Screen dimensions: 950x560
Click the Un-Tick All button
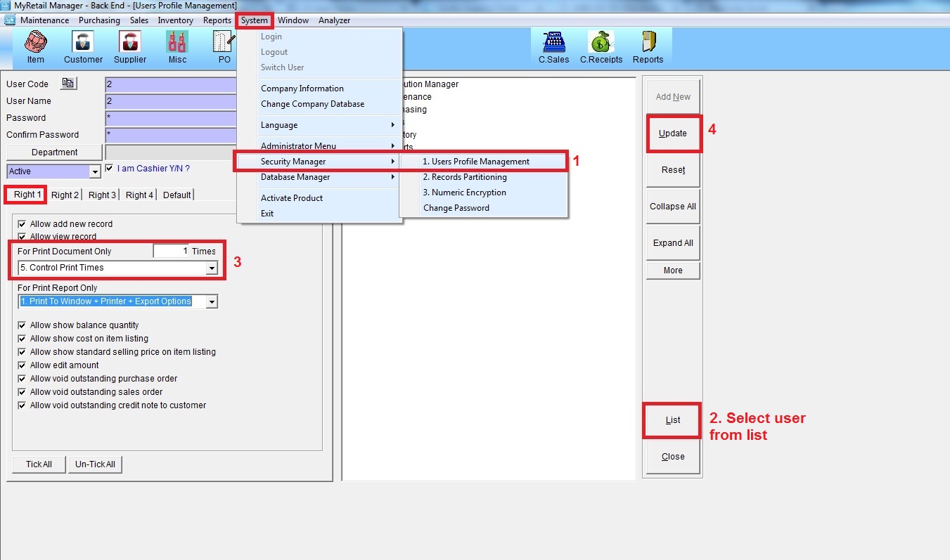(95, 464)
